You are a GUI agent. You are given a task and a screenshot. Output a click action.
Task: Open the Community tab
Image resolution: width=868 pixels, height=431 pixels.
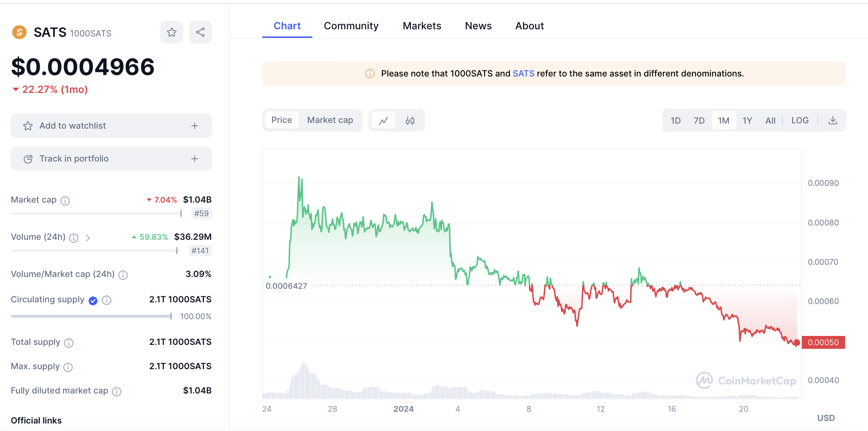(x=351, y=26)
